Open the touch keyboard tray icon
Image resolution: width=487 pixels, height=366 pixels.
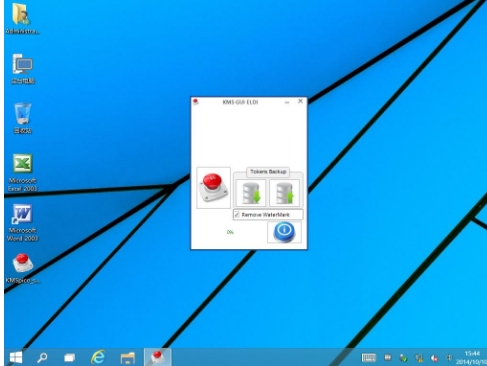pos(368,358)
